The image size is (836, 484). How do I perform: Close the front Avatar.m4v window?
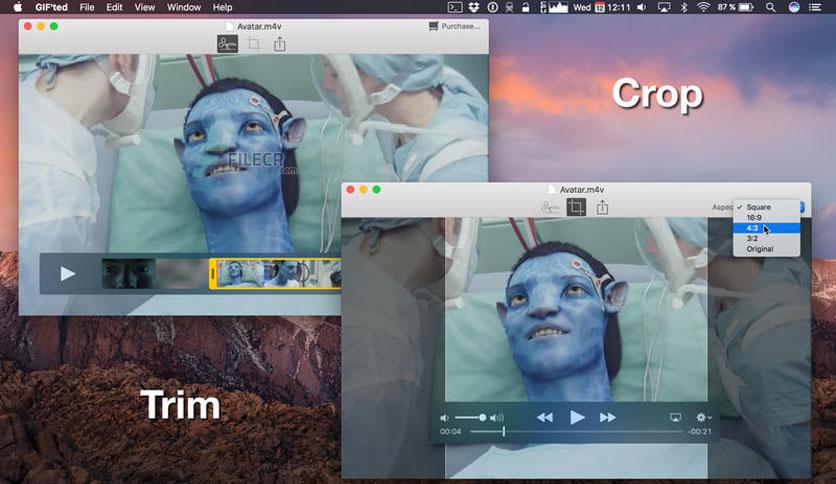click(x=350, y=189)
